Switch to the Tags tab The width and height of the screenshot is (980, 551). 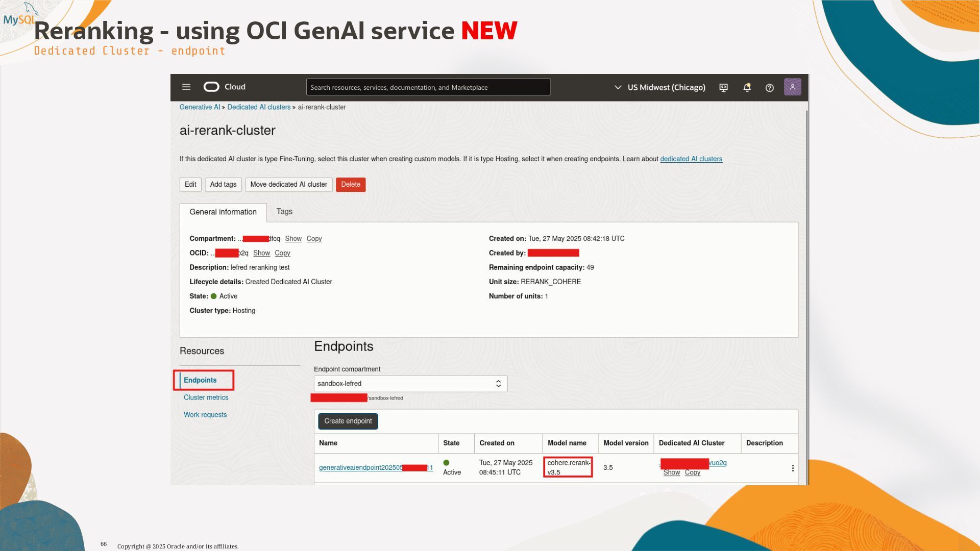(x=284, y=212)
